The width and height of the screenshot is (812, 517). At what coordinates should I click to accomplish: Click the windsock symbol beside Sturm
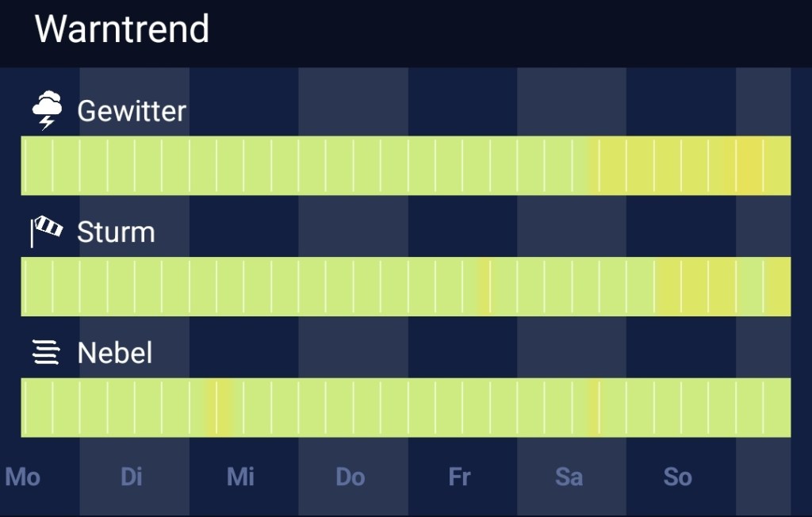(x=48, y=226)
